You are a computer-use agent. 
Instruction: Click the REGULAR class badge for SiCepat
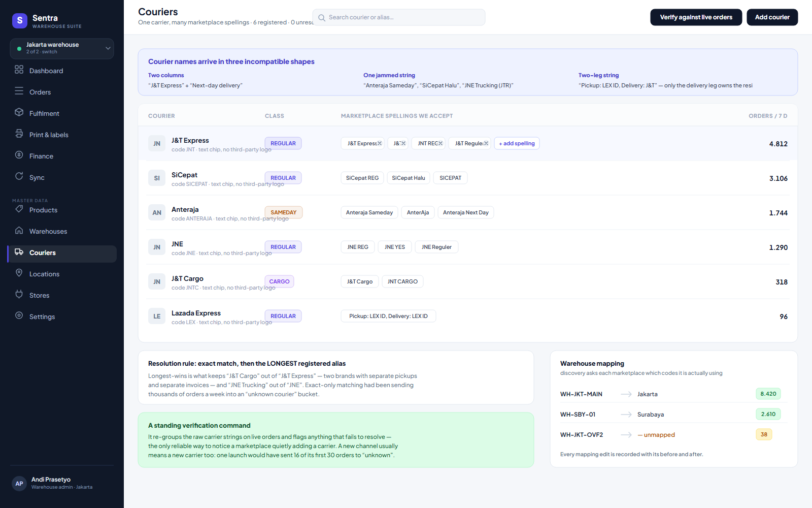click(283, 178)
